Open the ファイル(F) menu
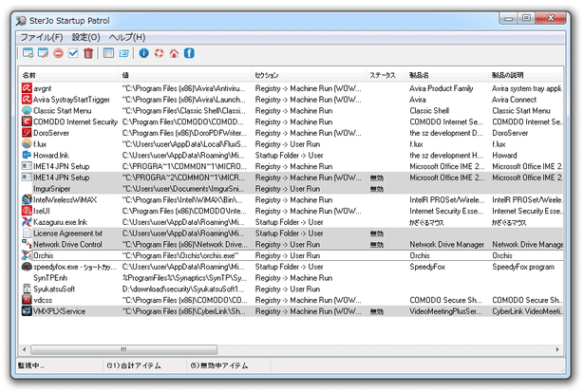This screenshot has width=584, height=392. pyautogui.click(x=42, y=37)
